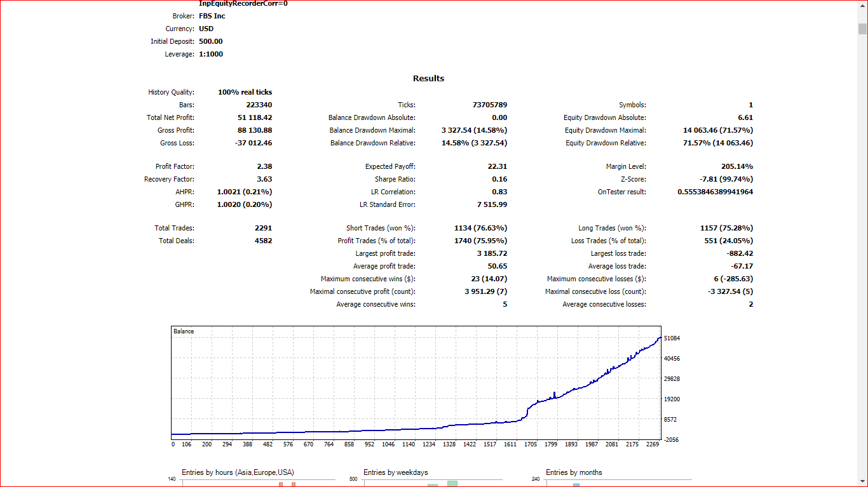Click Maximal consecutive profit value 3 951.29 (7)
Image resolution: width=868 pixels, height=487 pixels.
tap(485, 291)
